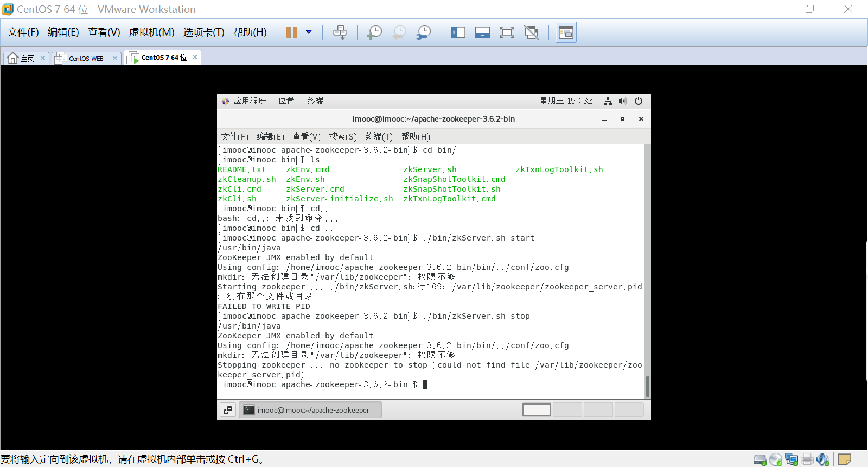Viewport: 868px width, 467px height.
Task: Click zkTxnLogToolkit.sh in the listing
Action: (x=559, y=169)
